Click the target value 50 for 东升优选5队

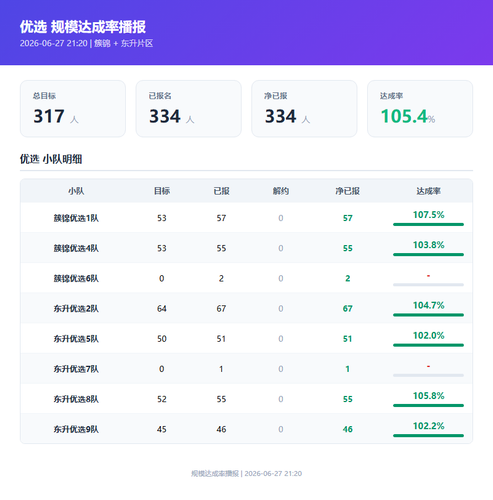pos(162,339)
